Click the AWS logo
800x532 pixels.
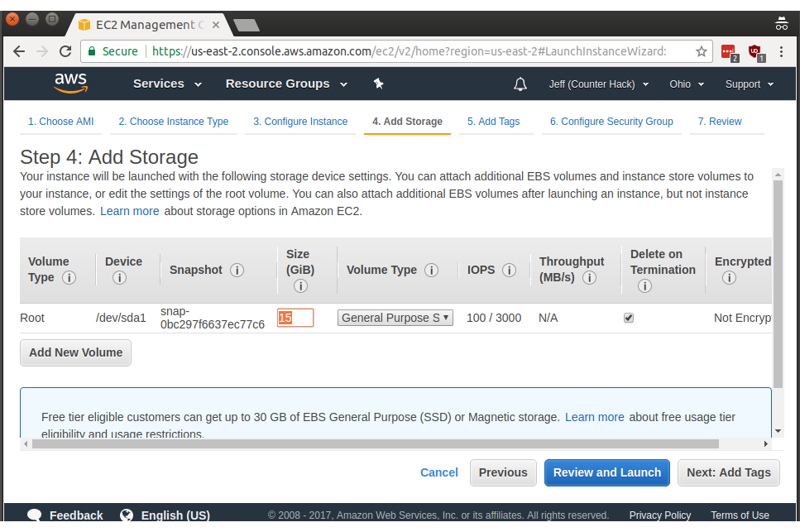click(x=71, y=83)
